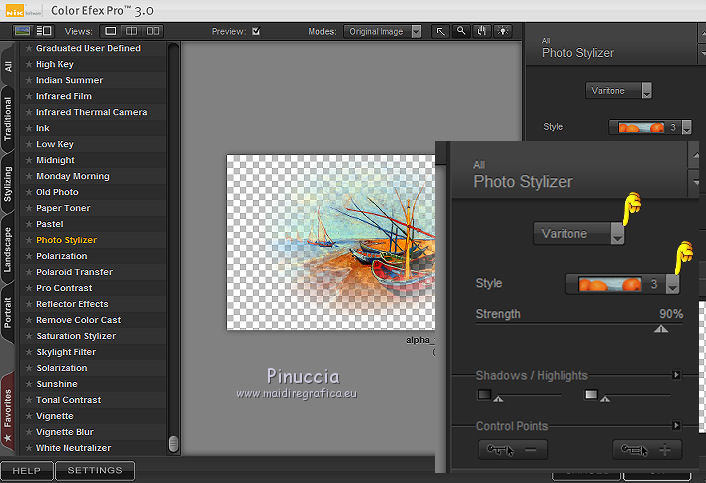Add a control point with plus

coord(647,450)
